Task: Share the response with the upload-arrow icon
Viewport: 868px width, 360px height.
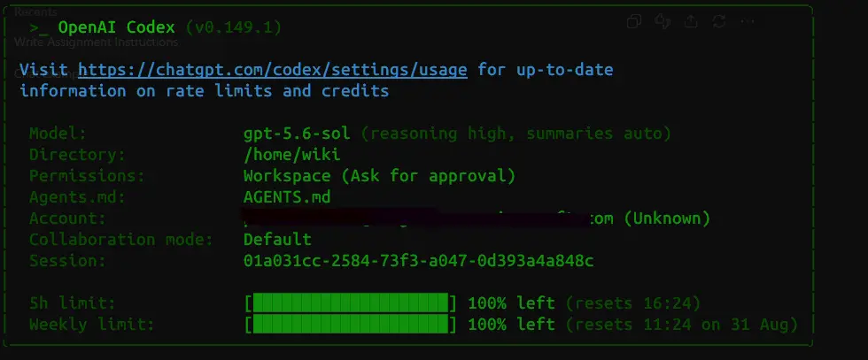Action: (691, 21)
